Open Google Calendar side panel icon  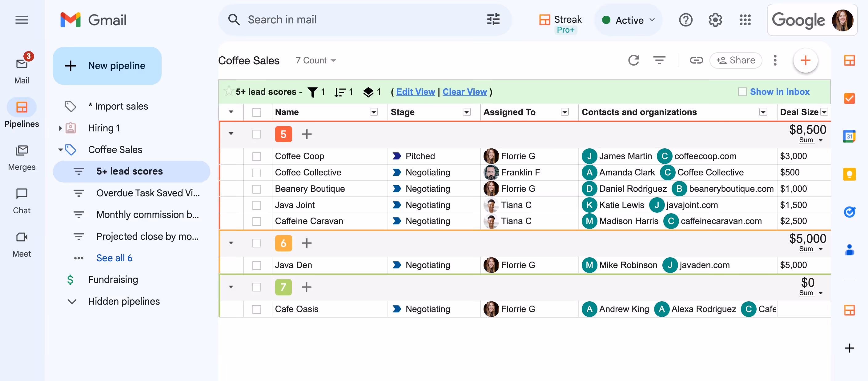coord(849,136)
